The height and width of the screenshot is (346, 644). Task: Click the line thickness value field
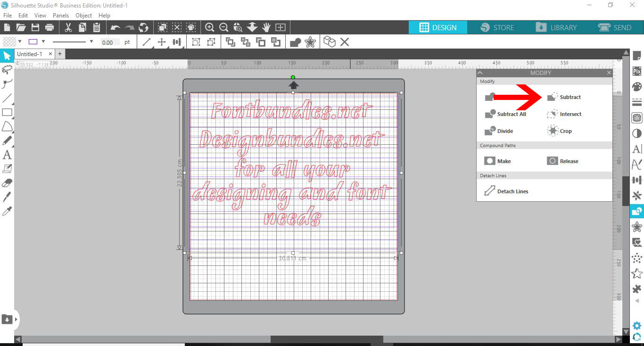coord(110,42)
